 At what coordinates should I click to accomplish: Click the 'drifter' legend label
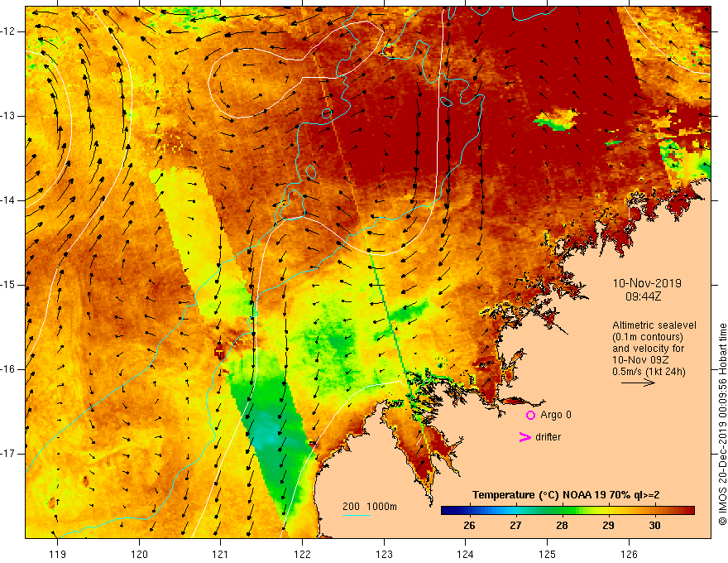[x=548, y=437]
